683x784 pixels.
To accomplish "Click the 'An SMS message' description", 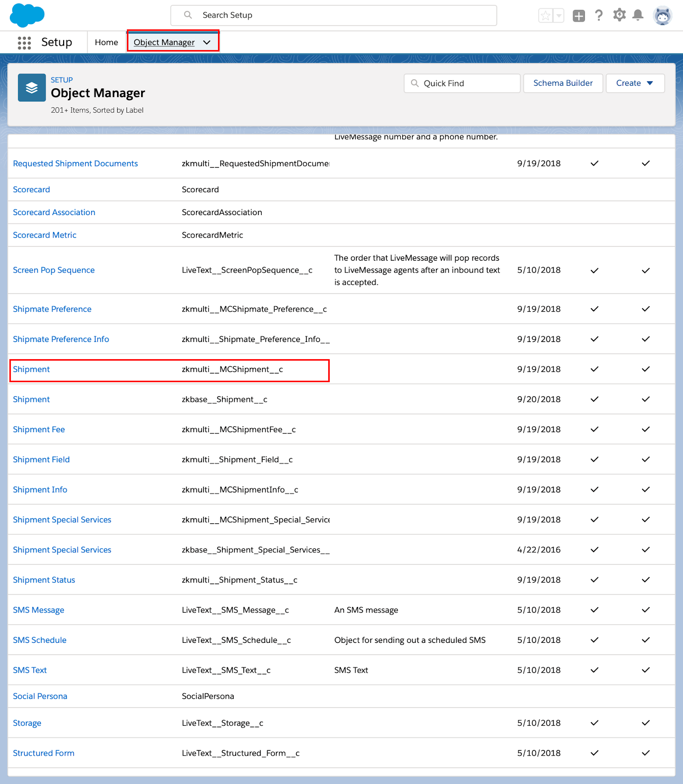I will (366, 610).
